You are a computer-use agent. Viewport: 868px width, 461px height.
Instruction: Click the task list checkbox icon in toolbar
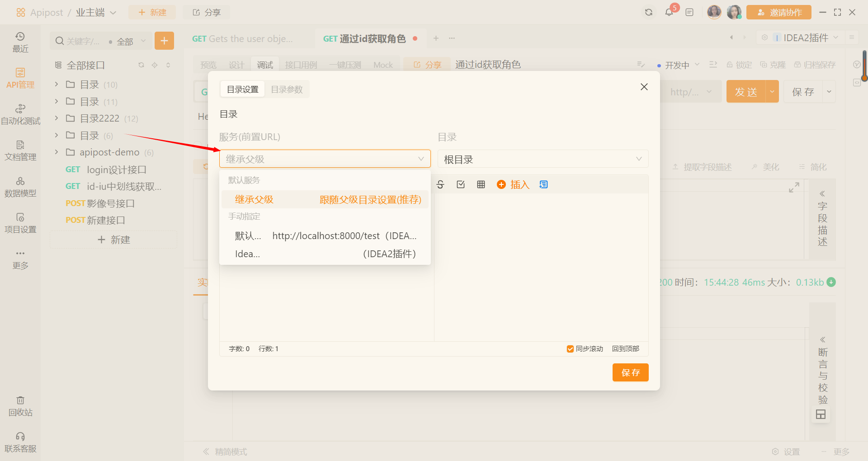(461, 184)
